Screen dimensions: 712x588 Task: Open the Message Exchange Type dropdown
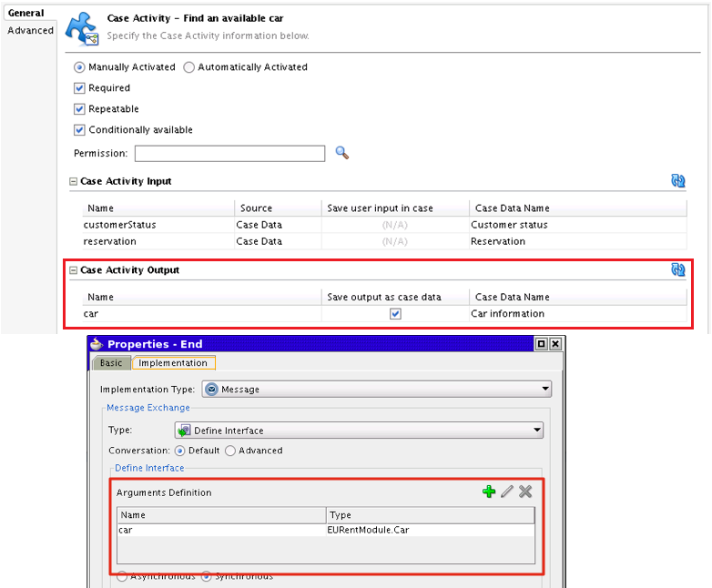(359, 430)
